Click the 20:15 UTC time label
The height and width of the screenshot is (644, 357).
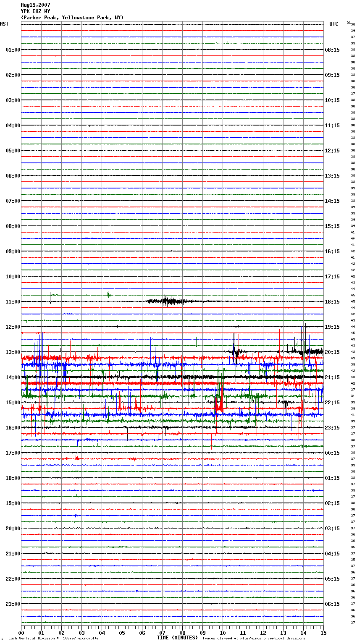pos(332,352)
